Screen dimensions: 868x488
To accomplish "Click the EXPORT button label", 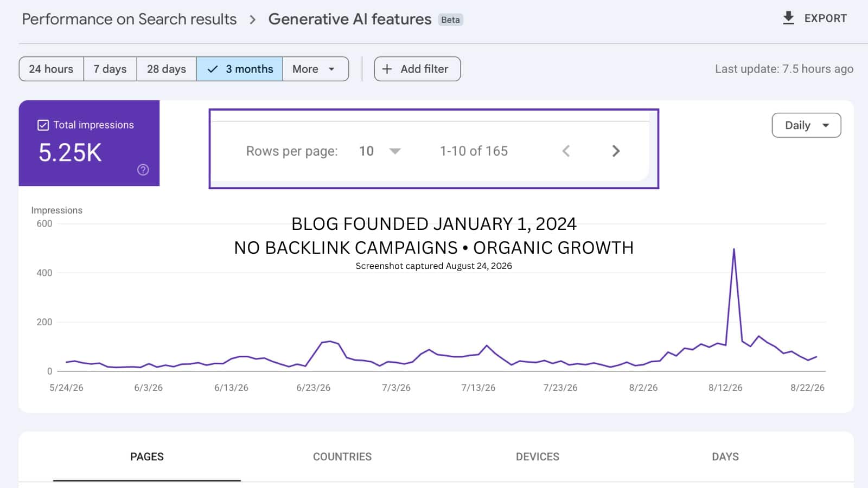I will pos(825,18).
